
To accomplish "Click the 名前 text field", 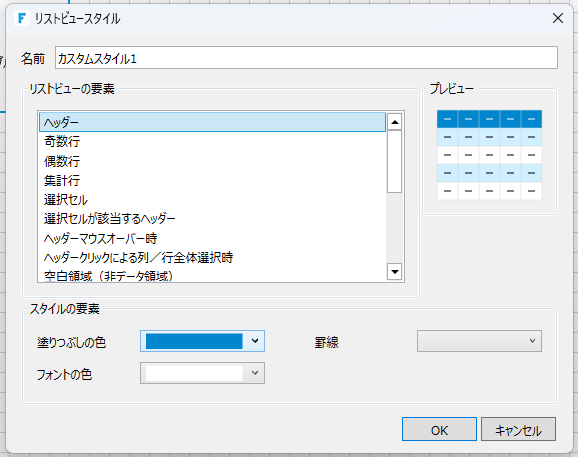I will coord(306,58).
